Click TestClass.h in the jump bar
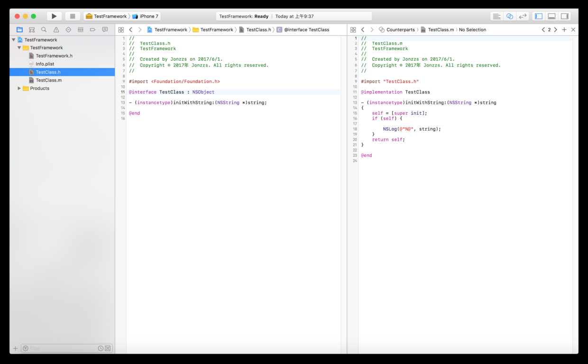The height and width of the screenshot is (364, 588). [258, 30]
